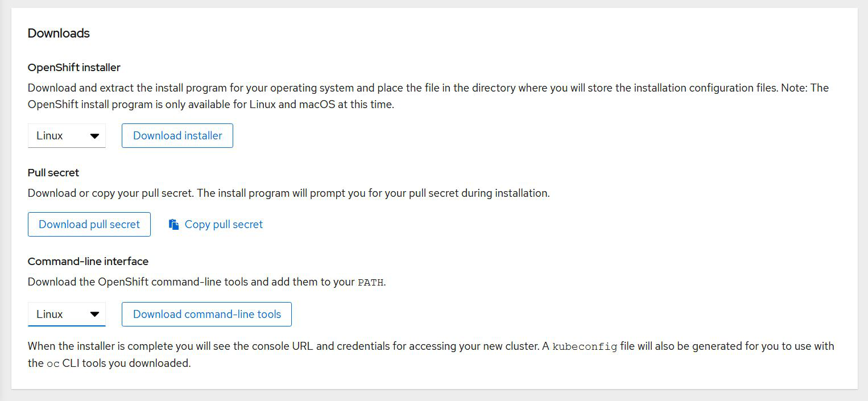
Task: Click the pull secret description sentence
Action: [288, 193]
